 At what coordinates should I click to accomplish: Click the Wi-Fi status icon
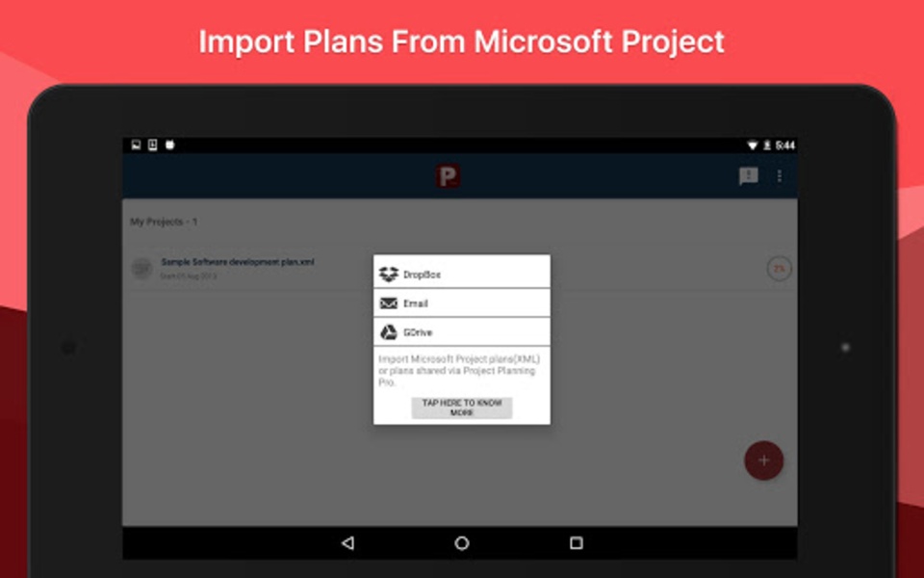753,145
